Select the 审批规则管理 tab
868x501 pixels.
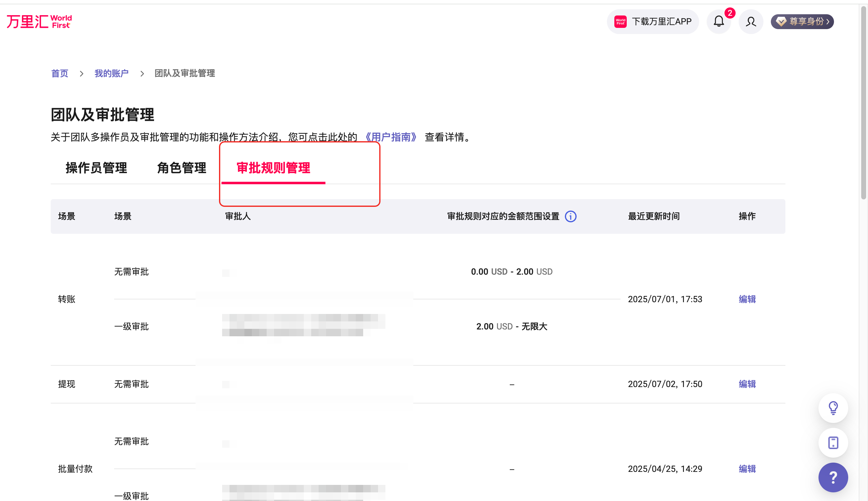tap(273, 168)
